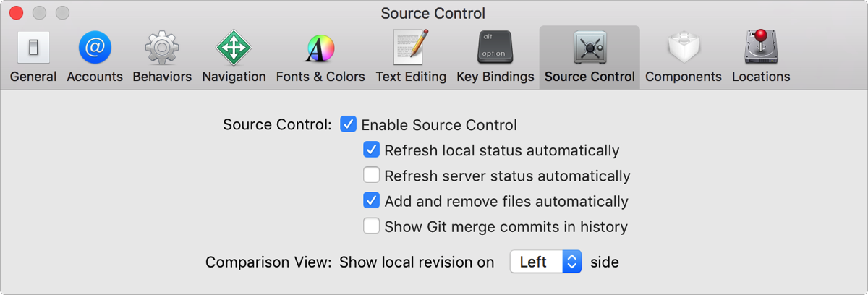Screen dimensions: 868x295
Task: Open the Navigation arrows icon
Action: (234, 48)
